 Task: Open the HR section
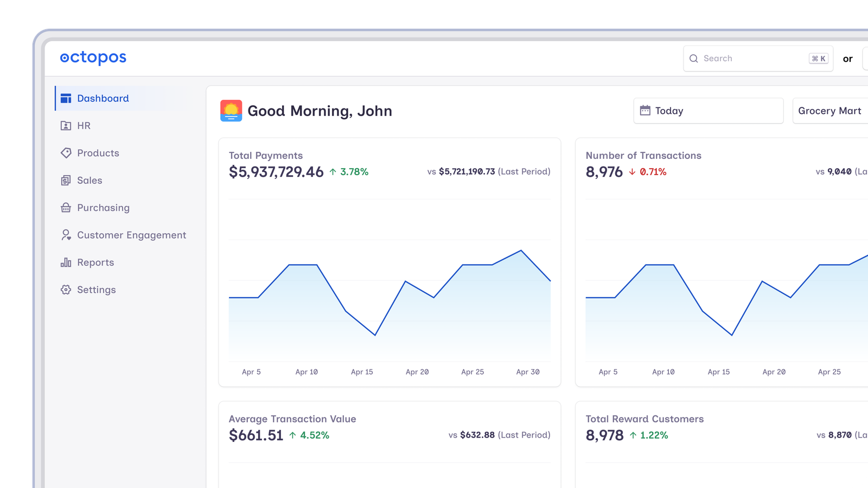click(122, 126)
